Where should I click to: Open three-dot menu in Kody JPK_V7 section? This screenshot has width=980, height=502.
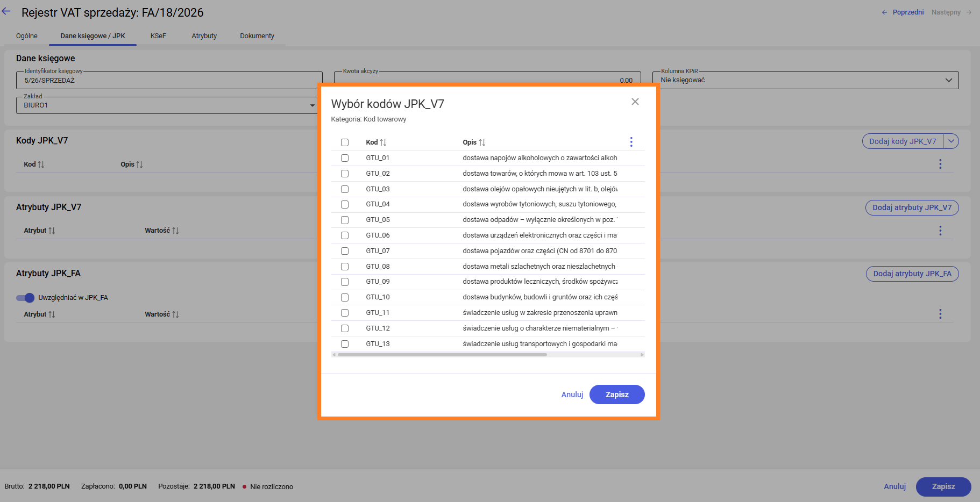pos(940,164)
